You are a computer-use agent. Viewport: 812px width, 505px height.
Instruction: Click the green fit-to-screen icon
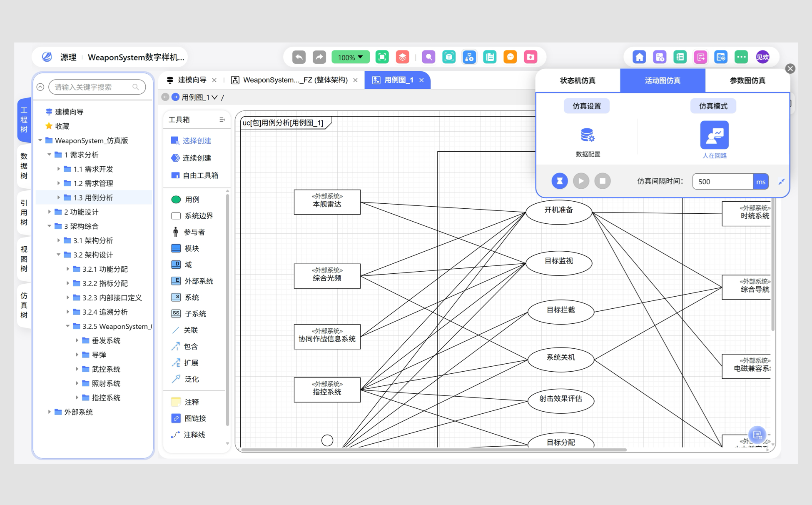(x=382, y=57)
